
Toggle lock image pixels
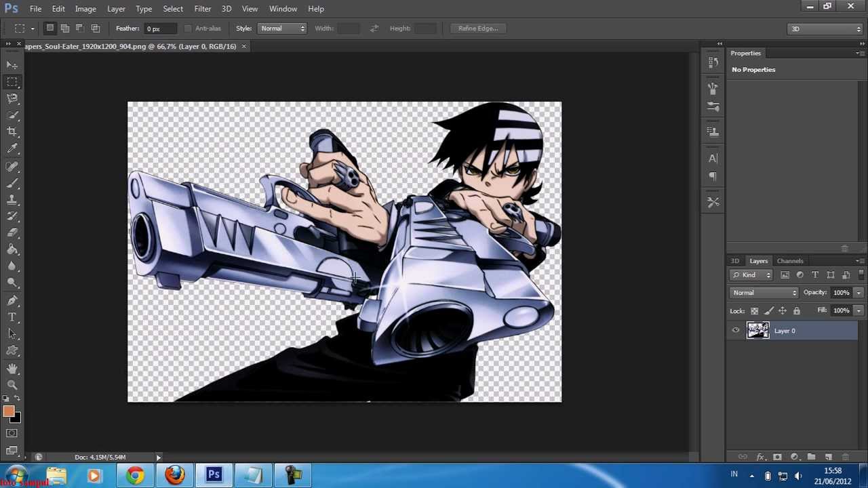tap(768, 311)
